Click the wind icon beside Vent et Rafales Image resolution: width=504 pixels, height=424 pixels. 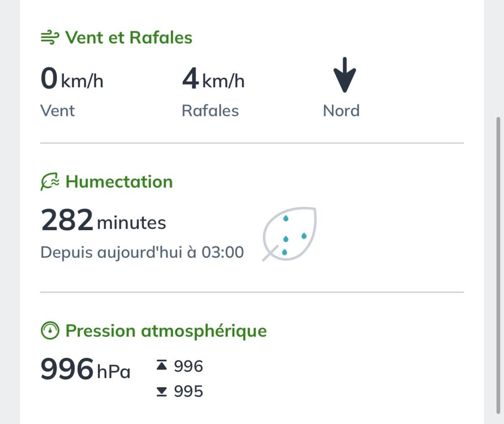click(50, 38)
